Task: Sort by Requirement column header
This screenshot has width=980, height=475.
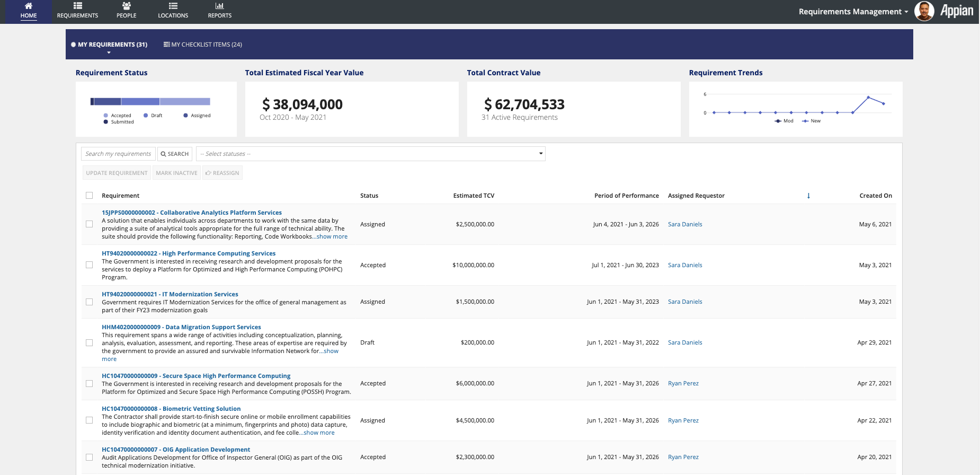Action: click(x=120, y=196)
